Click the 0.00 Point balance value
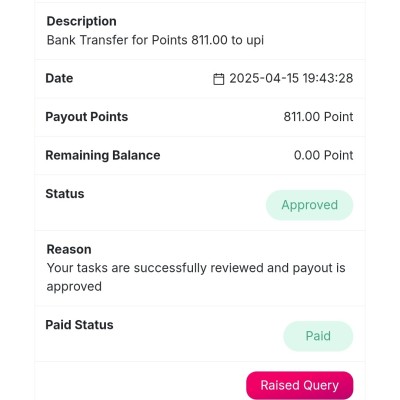 [323, 155]
